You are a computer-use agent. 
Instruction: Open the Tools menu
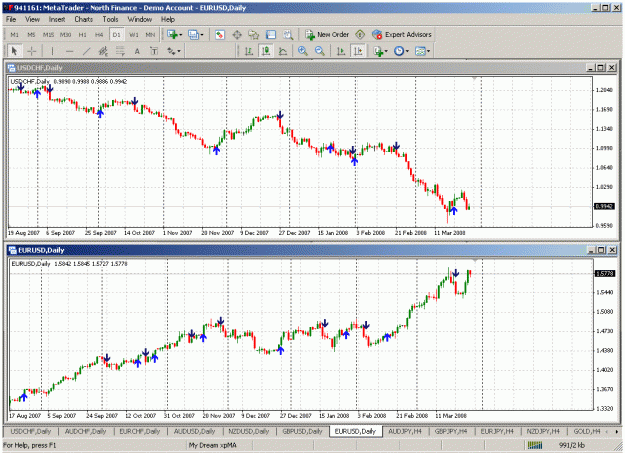(x=110, y=19)
